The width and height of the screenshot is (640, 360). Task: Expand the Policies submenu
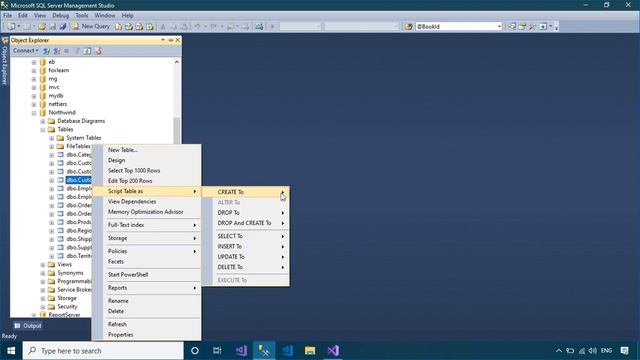point(147,251)
